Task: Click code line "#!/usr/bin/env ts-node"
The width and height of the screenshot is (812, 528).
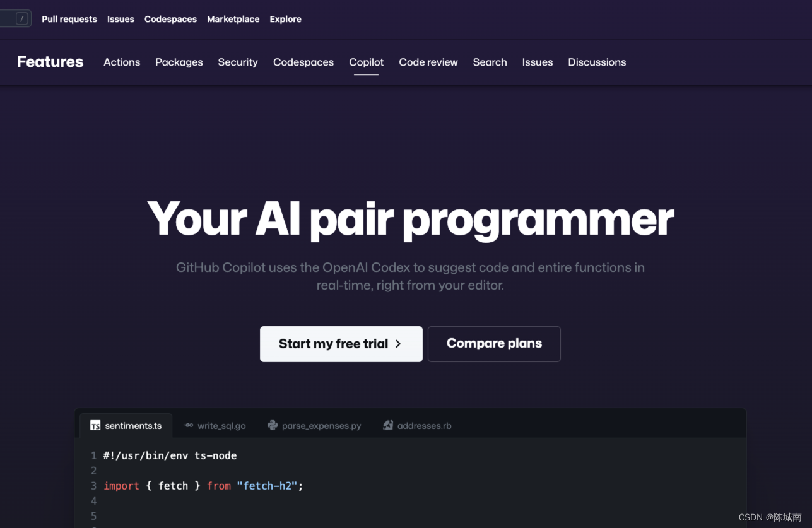Action: [170, 455]
